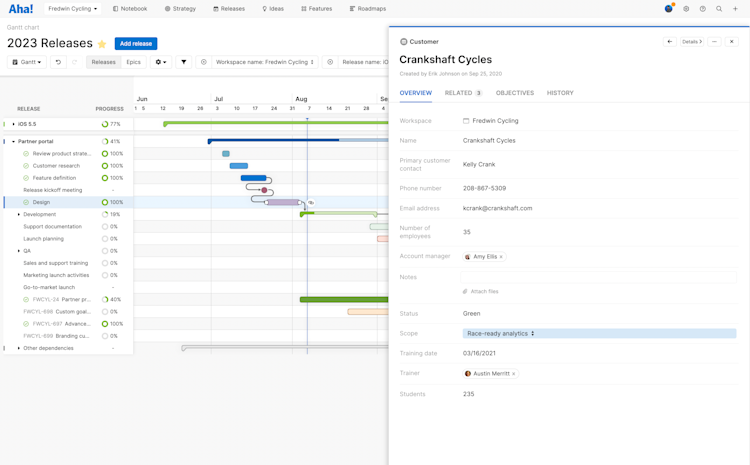Open the help question mark icon
Image resolution: width=750 pixels, height=465 pixels.
click(x=703, y=9)
